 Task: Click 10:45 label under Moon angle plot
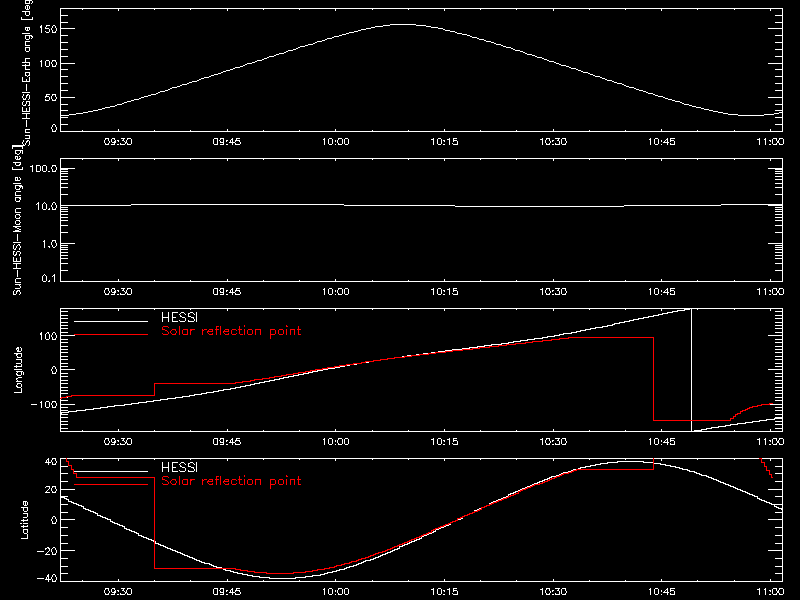tap(662, 291)
